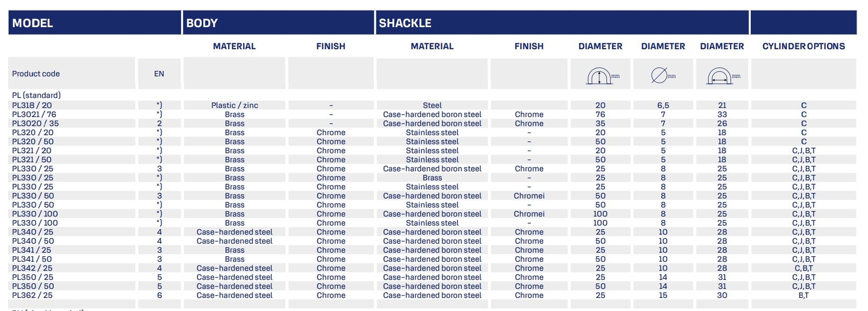Viewport: 868px width, 311px height.
Task: Click the EN column label cell
Action: [x=159, y=74]
